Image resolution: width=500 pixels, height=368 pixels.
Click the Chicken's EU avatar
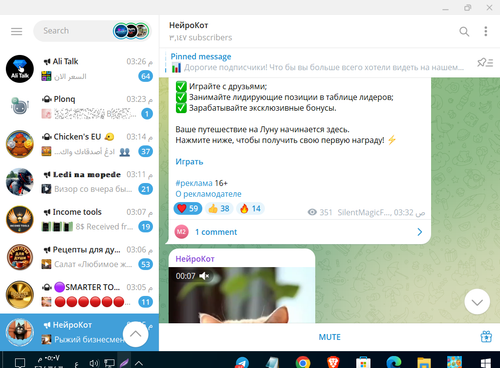[x=20, y=144]
